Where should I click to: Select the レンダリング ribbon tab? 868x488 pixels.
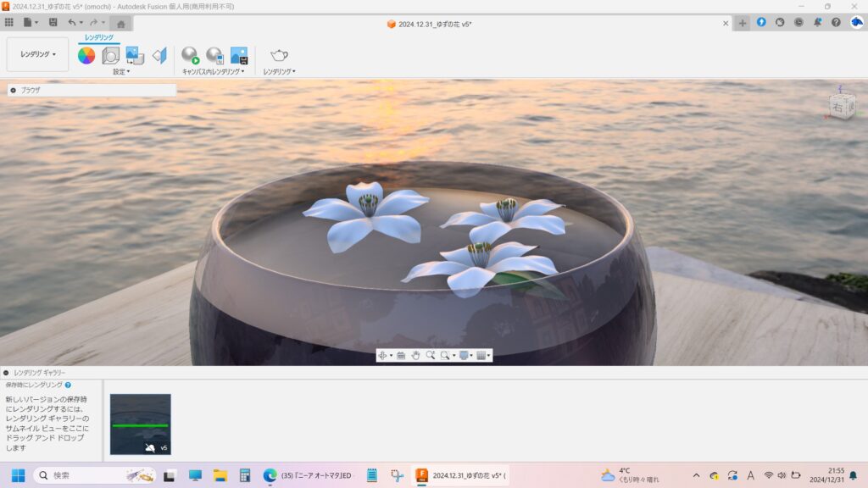(x=99, y=37)
